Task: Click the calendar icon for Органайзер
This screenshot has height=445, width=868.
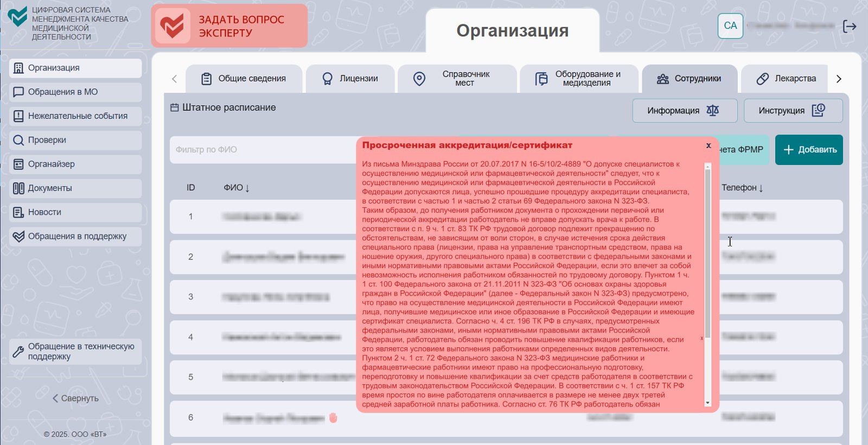Action: (x=18, y=164)
